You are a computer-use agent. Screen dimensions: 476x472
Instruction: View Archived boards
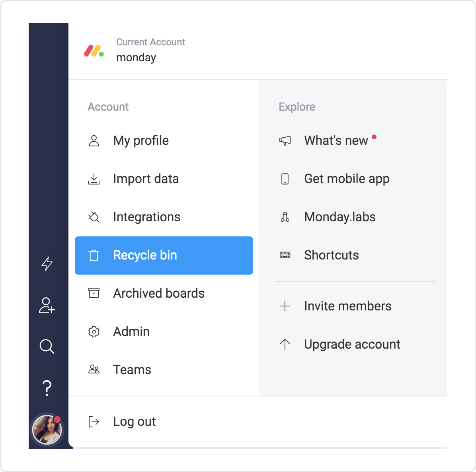[x=164, y=294]
